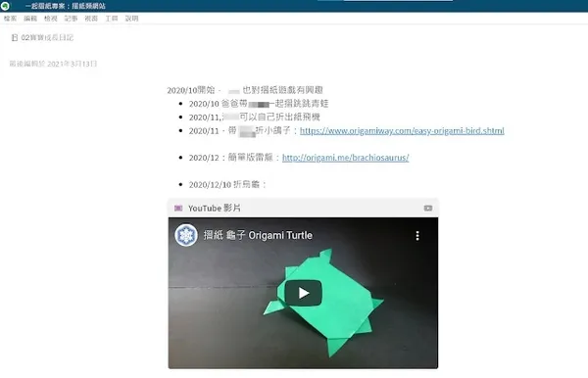Click the snowflake channel avatar in video
The image size is (588, 378).
click(x=186, y=235)
